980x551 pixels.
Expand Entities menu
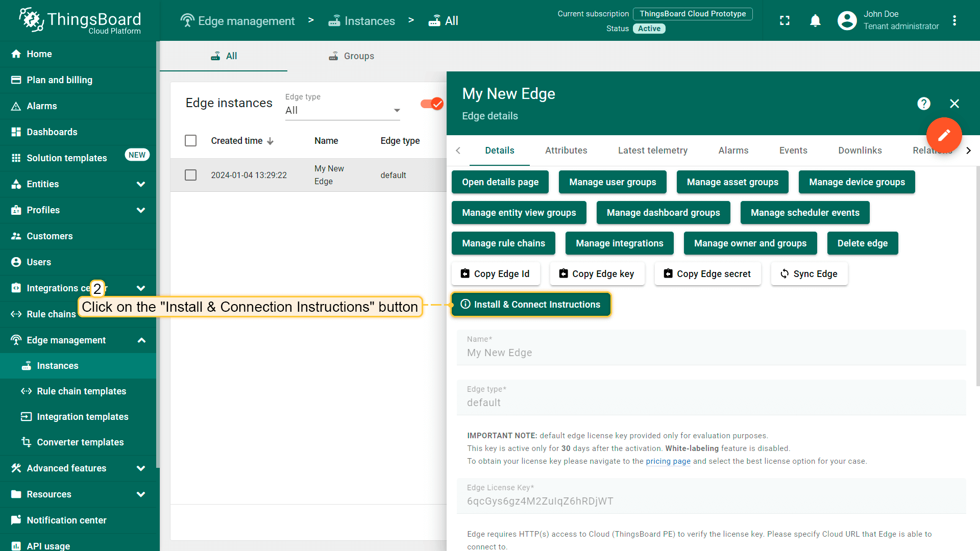78,184
